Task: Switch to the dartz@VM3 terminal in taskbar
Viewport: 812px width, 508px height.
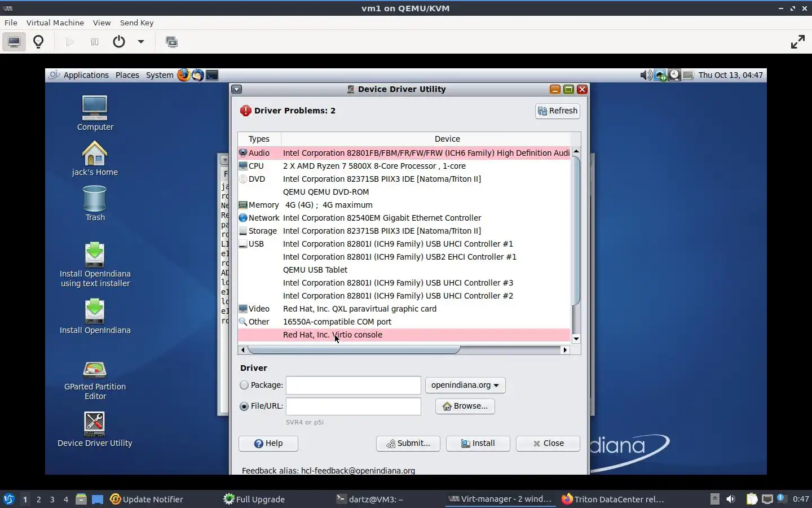Action: point(370,500)
